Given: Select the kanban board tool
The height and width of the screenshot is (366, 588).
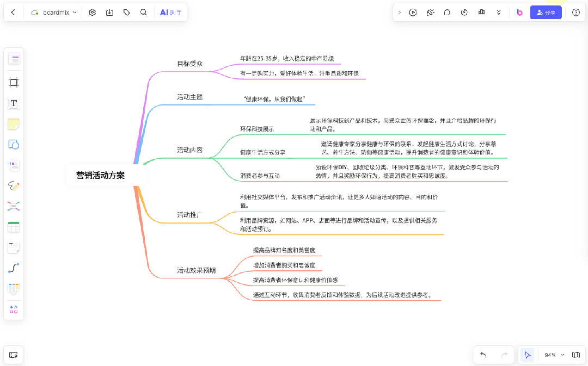Looking at the screenshot, I should tap(14, 288).
